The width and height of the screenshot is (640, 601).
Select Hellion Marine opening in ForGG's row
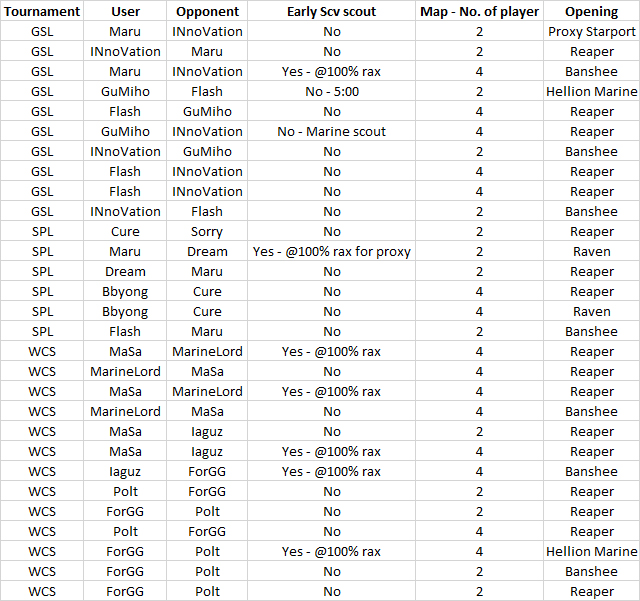tap(591, 551)
